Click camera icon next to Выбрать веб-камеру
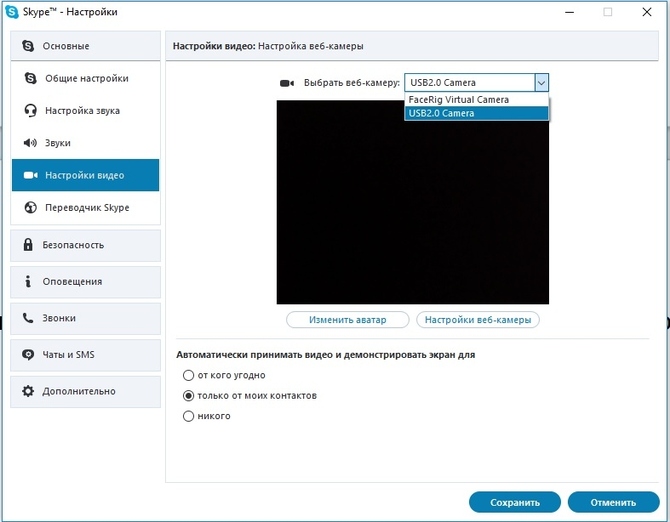The height and width of the screenshot is (522, 670). pos(287,83)
